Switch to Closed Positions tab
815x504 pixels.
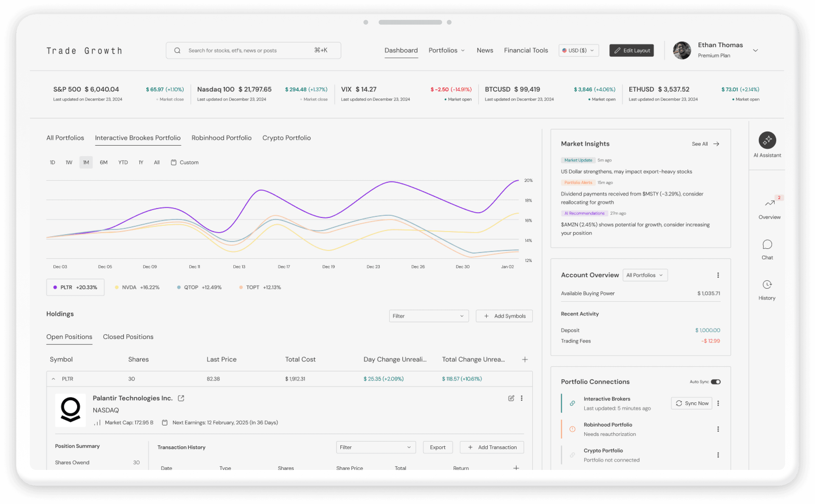click(x=128, y=337)
